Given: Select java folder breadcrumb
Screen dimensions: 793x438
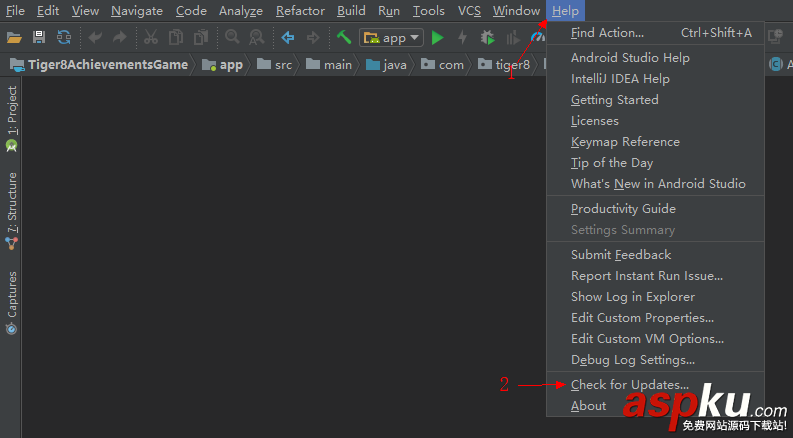Looking at the screenshot, I should (386, 65).
